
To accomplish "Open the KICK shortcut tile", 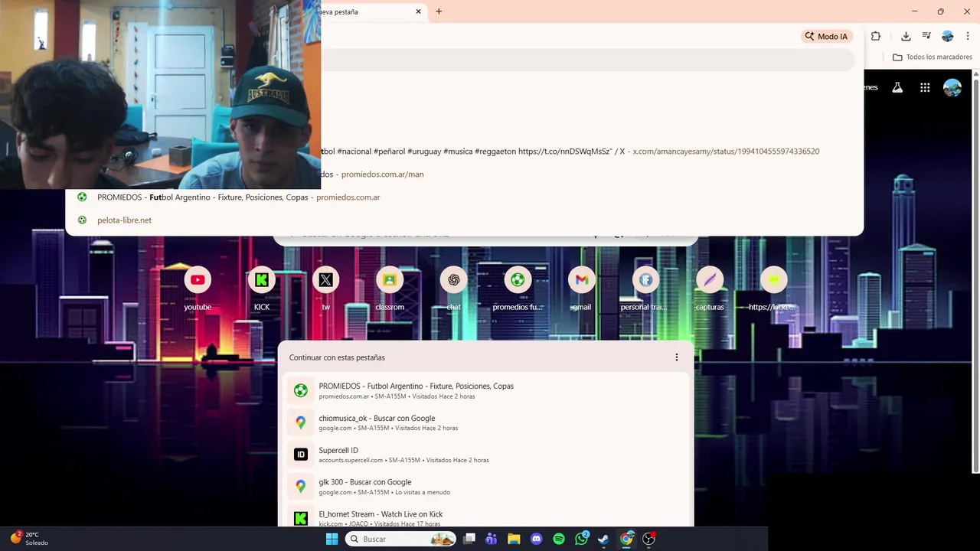I will [x=262, y=288].
